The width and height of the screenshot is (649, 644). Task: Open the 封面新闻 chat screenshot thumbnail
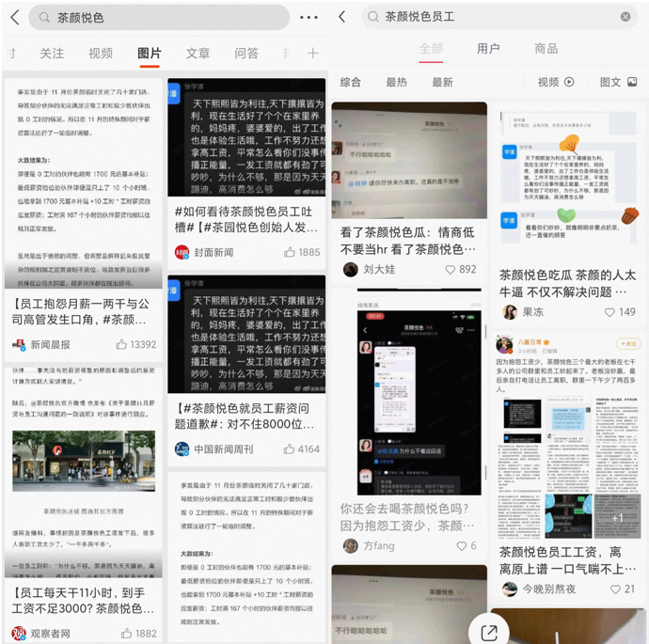coord(246,137)
